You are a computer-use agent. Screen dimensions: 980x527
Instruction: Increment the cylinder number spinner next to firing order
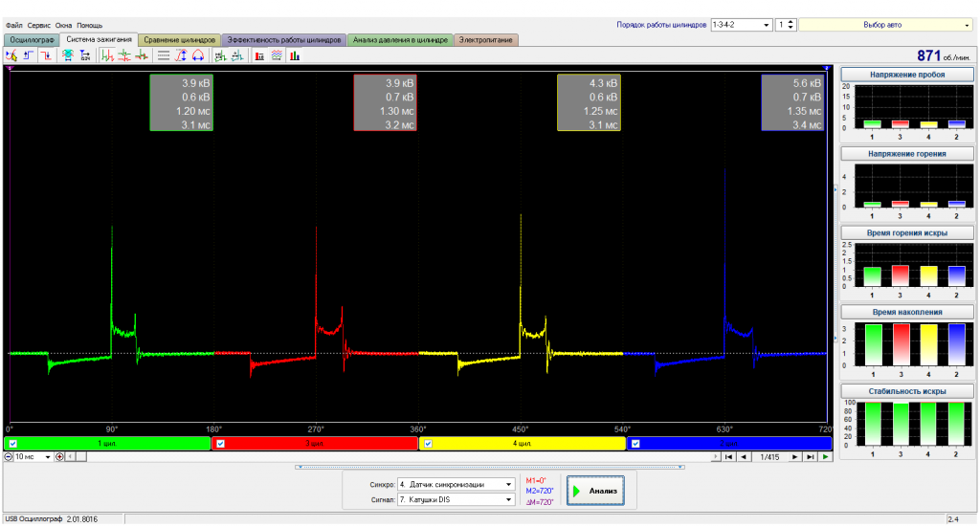[x=791, y=22]
